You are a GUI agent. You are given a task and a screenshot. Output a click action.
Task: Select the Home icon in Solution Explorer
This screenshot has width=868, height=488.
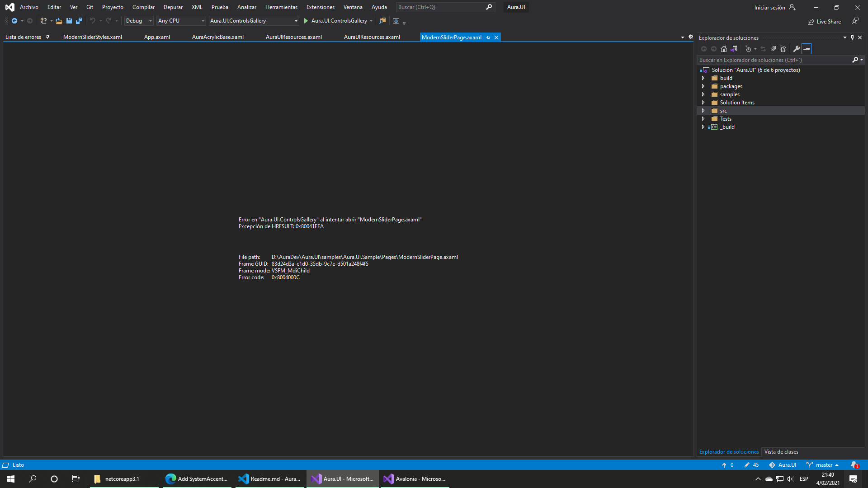click(724, 49)
